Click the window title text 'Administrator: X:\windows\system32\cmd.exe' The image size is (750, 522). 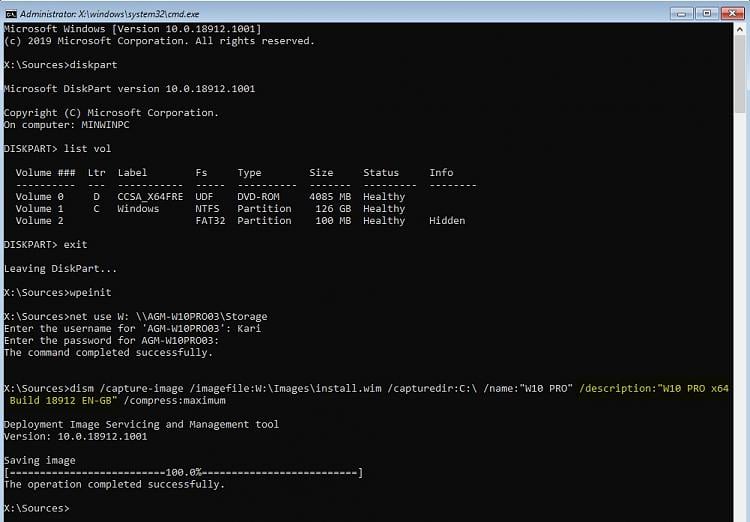coord(110,14)
